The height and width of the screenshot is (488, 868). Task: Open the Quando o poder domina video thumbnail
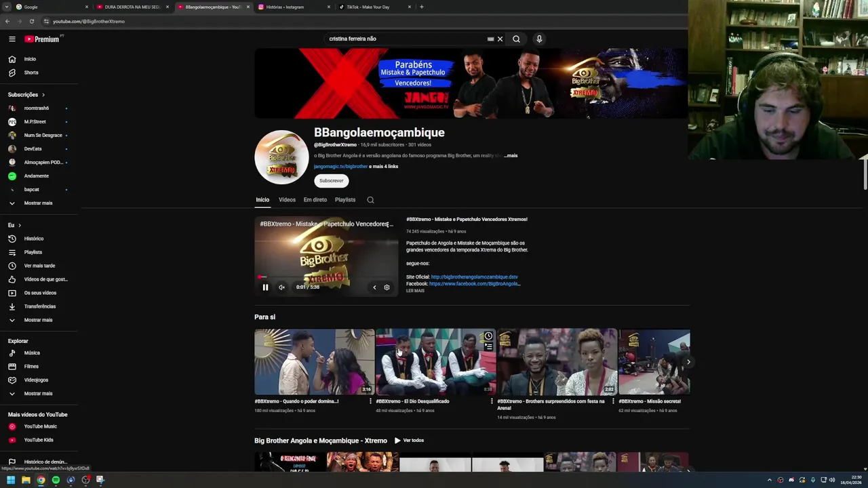coord(314,362)
